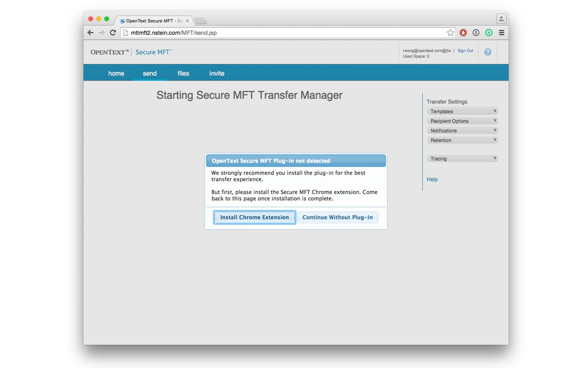Close the OpenText Secure MFT tab

coord(187,21)
